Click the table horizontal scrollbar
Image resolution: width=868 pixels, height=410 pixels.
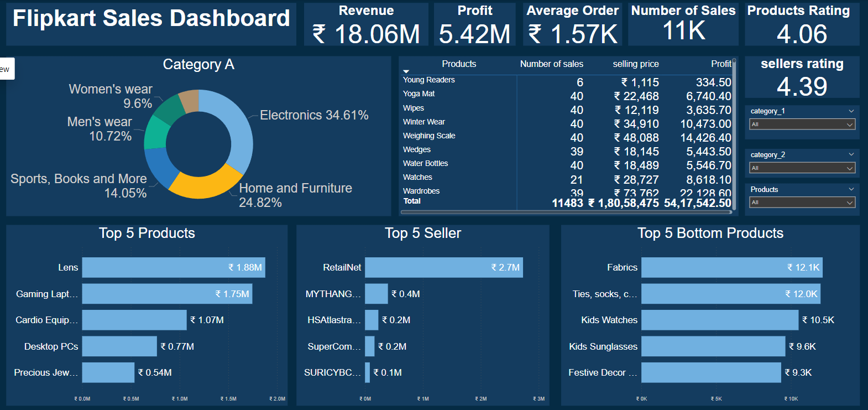point(567,212)
